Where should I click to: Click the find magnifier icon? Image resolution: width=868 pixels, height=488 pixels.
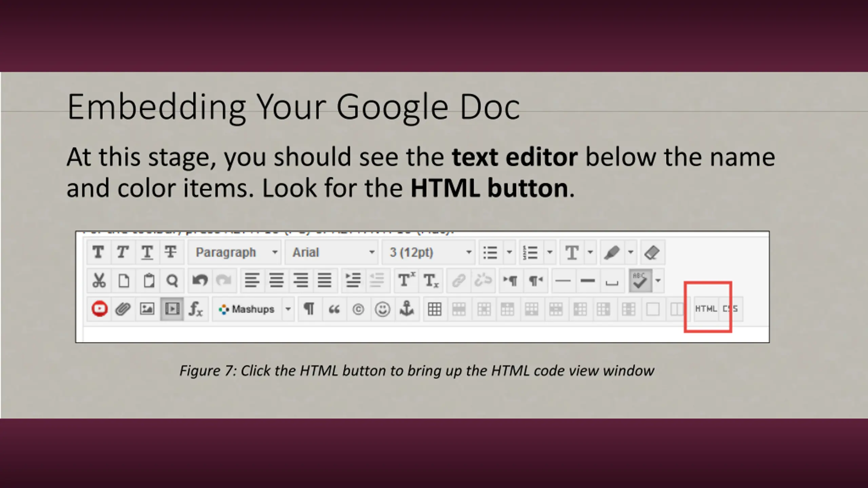172,281
